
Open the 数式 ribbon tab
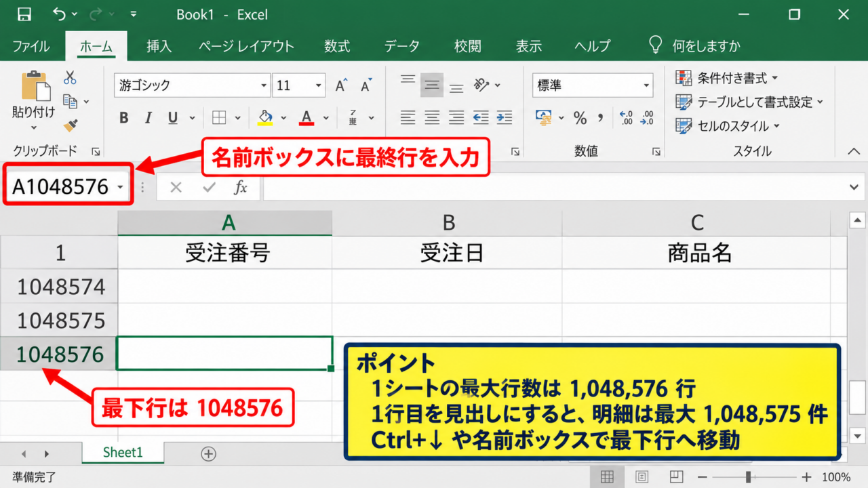click(x=337, y=46)
